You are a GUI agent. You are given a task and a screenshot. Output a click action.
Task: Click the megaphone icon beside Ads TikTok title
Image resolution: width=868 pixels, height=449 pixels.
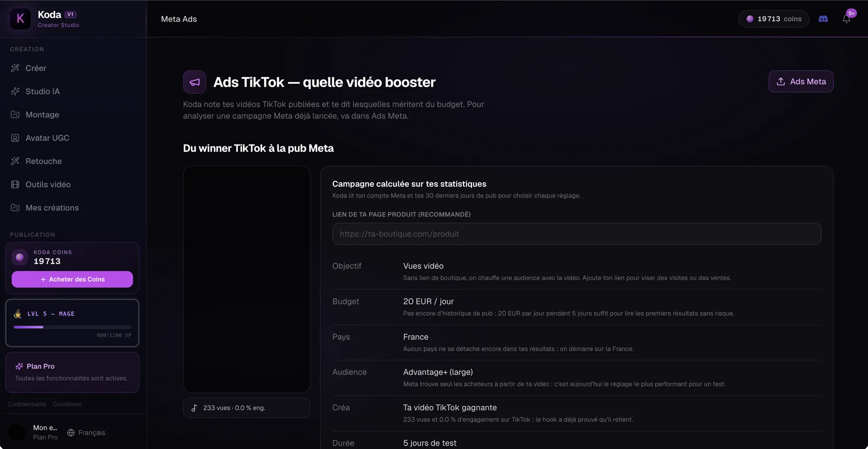(x=195, y=82)
